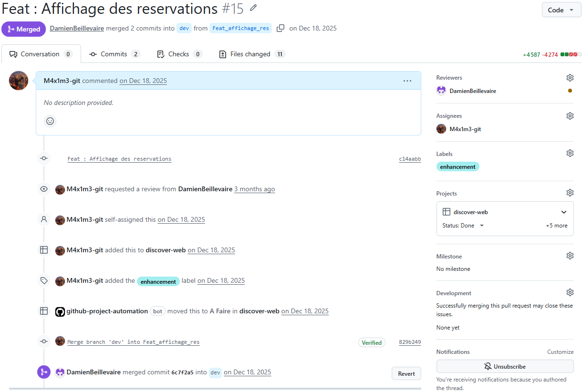This screenshot has width=582, height=392.
Task: Open M4x1m3-git's profile avatar
Action: tap(18, 80)
